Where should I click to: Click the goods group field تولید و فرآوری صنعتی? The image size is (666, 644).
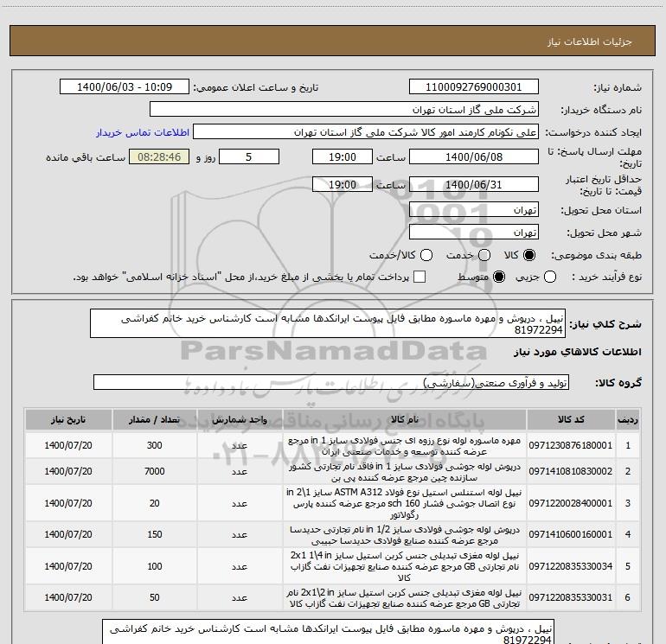tap(331, 382)
